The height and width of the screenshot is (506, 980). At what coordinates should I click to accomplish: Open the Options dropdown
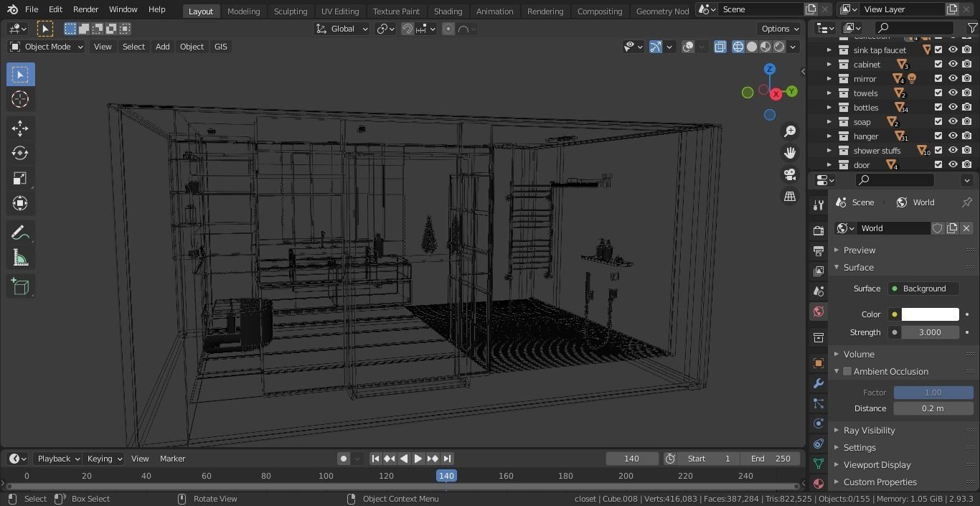click(x=779, y=29)
